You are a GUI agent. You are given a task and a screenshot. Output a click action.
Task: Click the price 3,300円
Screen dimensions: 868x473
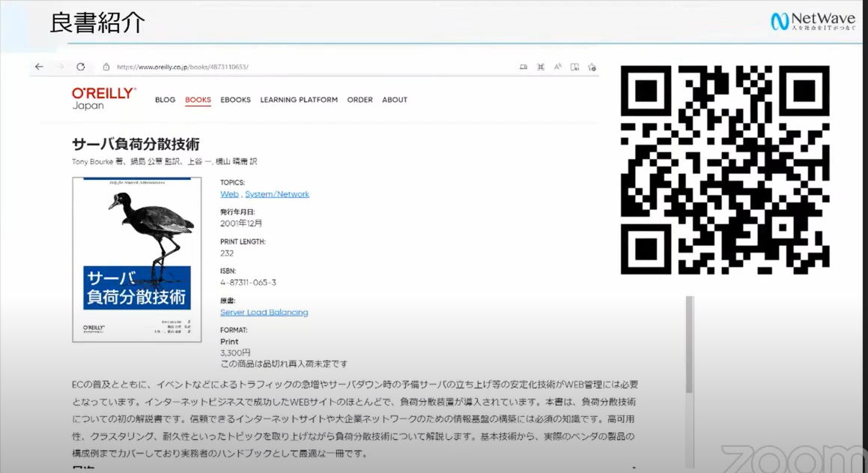tap(235, 353)
